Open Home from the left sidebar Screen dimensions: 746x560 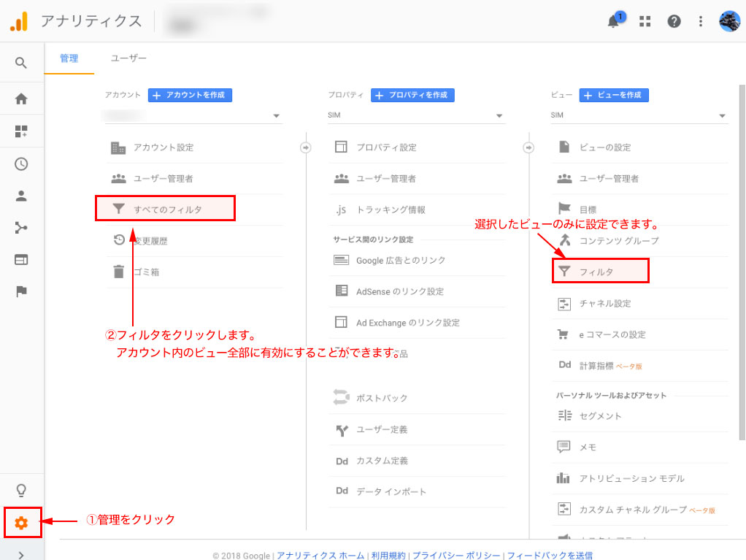pos(21,99)
